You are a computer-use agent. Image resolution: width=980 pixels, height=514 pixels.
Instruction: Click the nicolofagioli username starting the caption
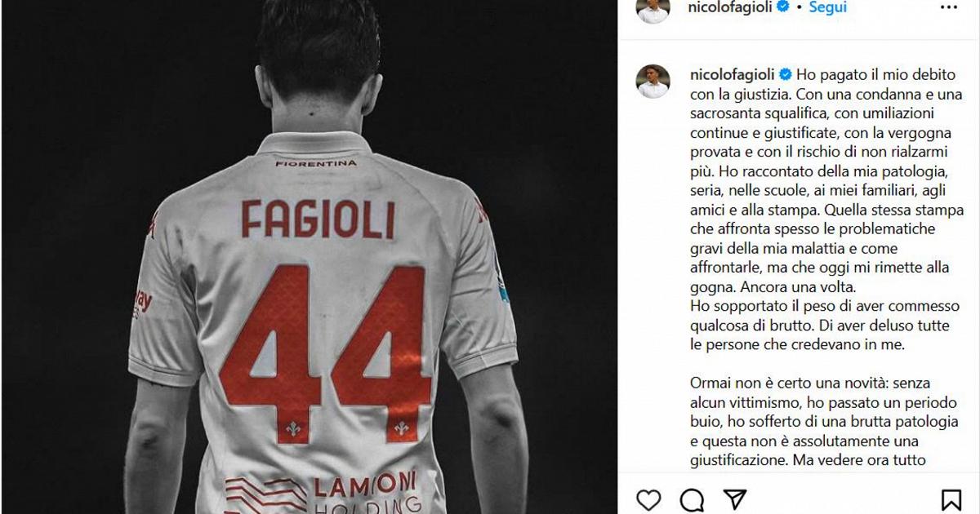pyautogui.click(x=733, y=73)
